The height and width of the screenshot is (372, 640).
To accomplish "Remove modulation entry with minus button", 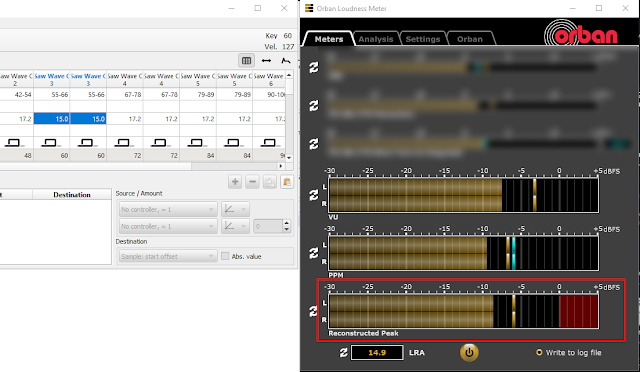I will click(x=253, y=182).
